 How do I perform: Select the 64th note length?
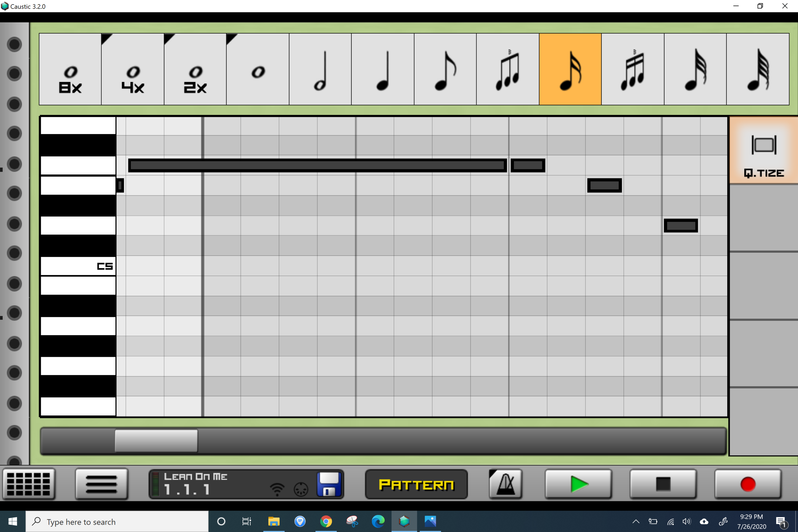coord(757,69)
